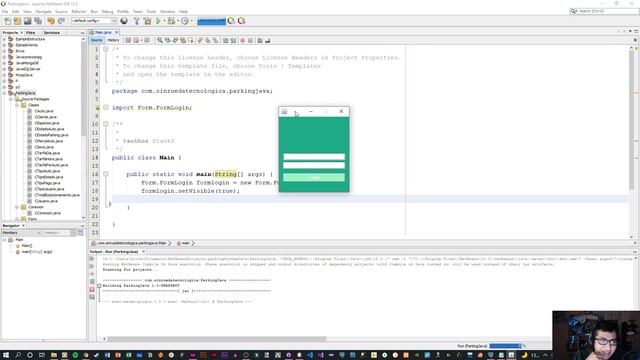Switch to the Services tab
640x360 pixels.
52,32
